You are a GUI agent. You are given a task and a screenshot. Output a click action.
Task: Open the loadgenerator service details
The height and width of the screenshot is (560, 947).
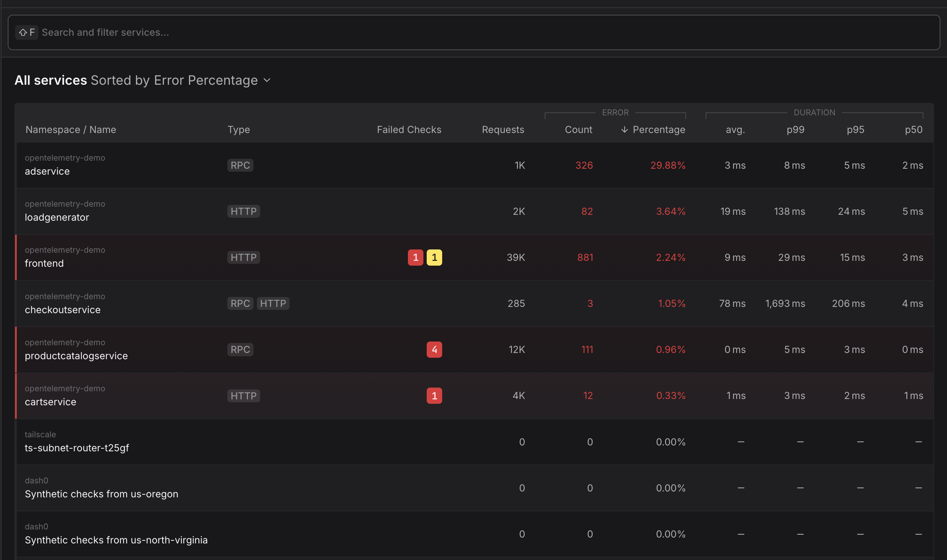pyautogui.click(x=57, y=217)
